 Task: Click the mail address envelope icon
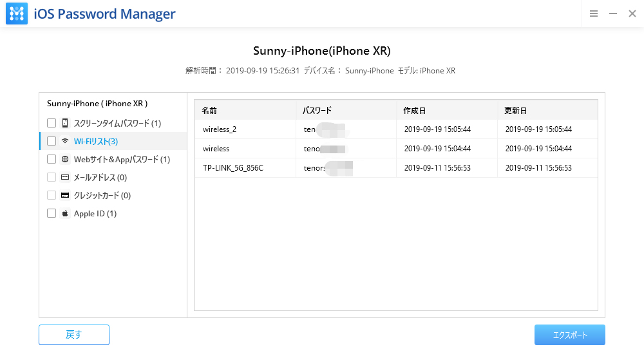pos(65,177)
